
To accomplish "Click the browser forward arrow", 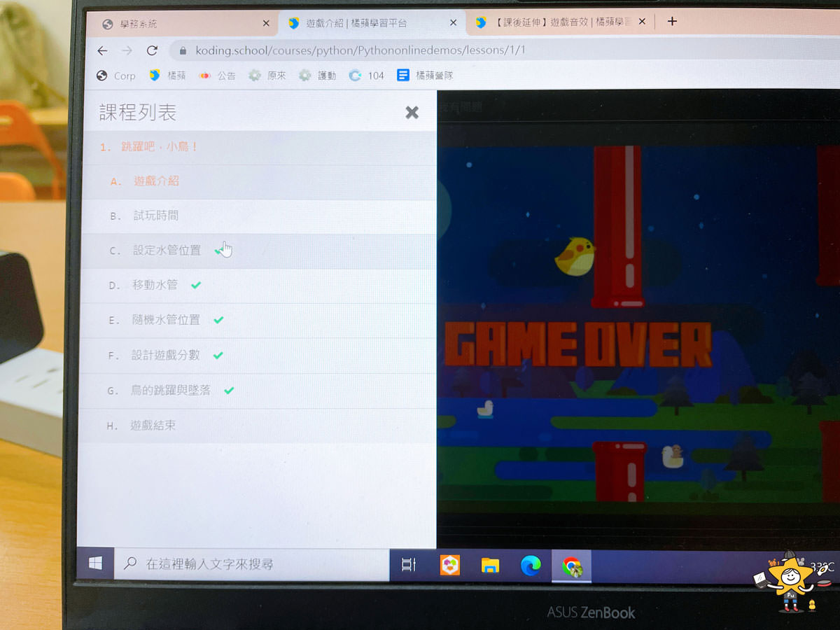I will pos(127,50).
